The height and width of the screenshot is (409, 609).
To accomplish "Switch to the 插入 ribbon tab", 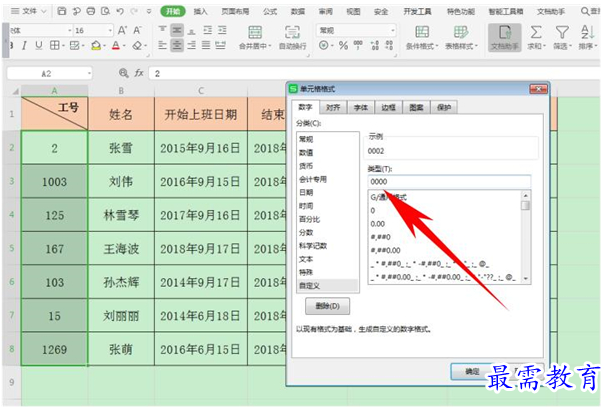I will pyautogui.click(x=200, y=12).
